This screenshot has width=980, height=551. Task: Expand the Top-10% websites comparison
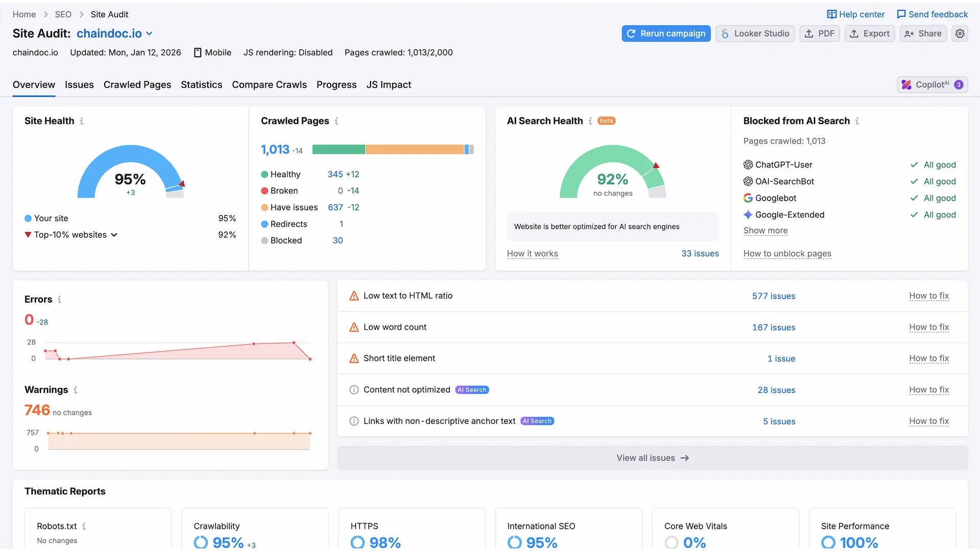click(113, 235)
